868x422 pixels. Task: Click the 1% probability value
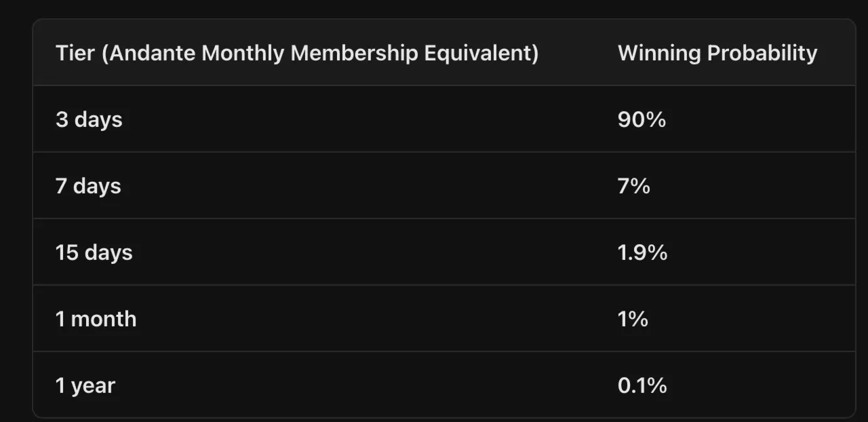tap(633, 319)
